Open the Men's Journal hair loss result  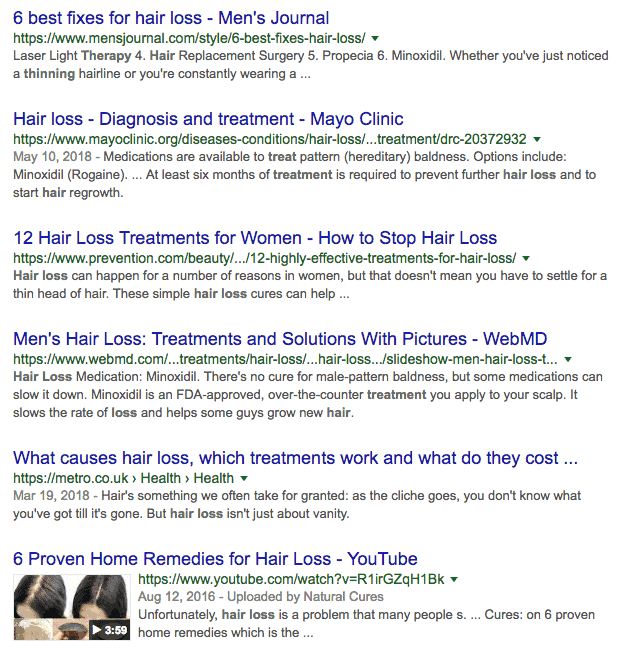(x=171, y=18)
